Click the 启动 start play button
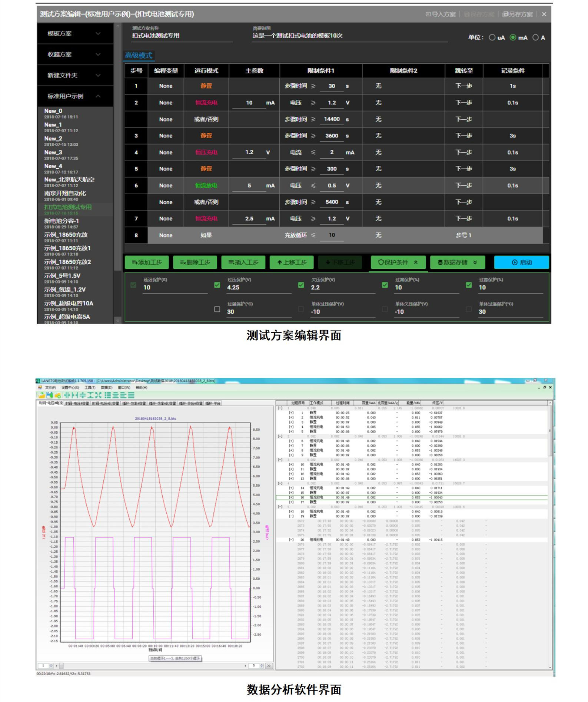The image size is (588, 702). [x=521, y=262]
